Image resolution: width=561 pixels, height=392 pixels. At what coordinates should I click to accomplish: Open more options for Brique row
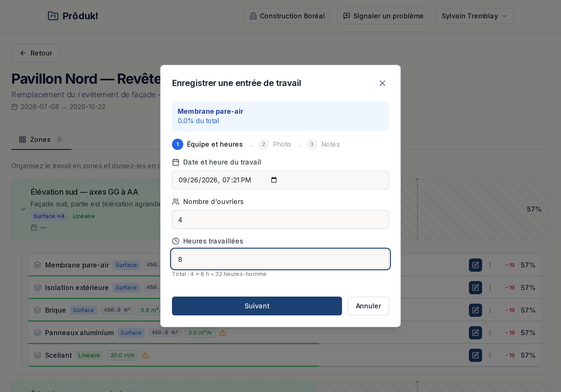[x=490, y=310]
